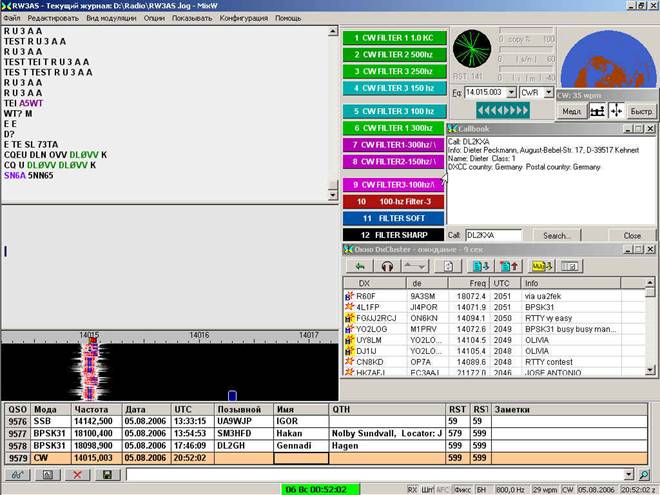
Task: Open the Показывать menu
Action: pyautogui.click(x=192, y=18)
